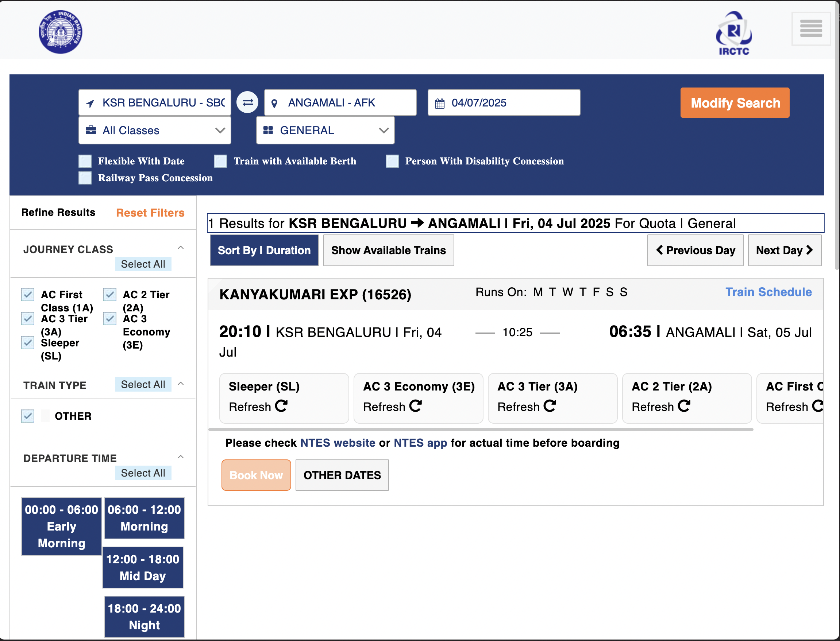
Task: Uncheck AC 2 Tier (2A) filter
Action: click(109, 295)
